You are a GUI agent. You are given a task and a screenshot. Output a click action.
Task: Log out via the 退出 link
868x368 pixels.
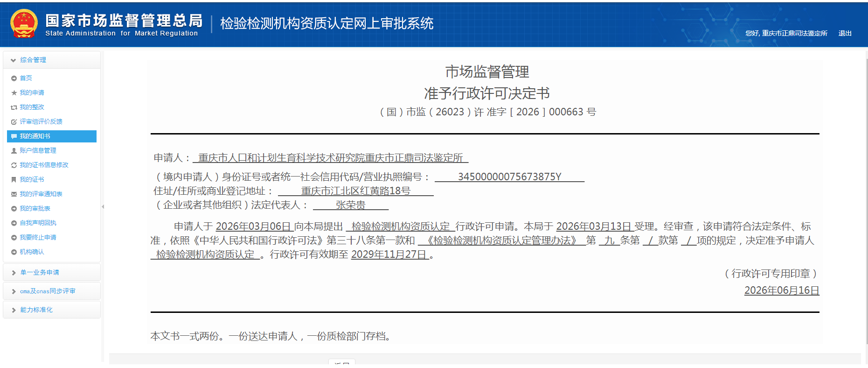pyautogui.click(x=845, y=33)
